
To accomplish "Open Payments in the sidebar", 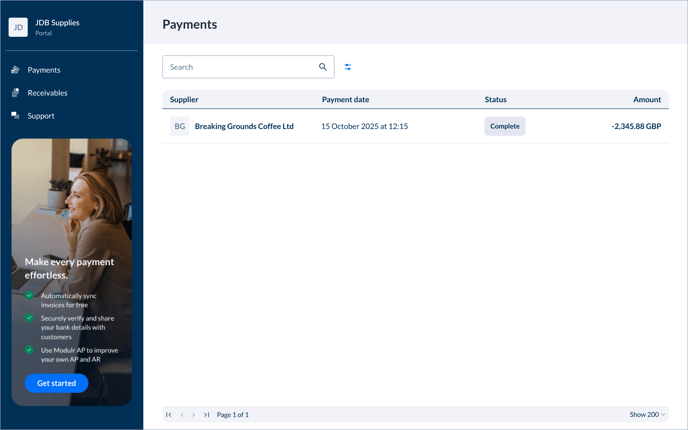I will coord(44,70).
